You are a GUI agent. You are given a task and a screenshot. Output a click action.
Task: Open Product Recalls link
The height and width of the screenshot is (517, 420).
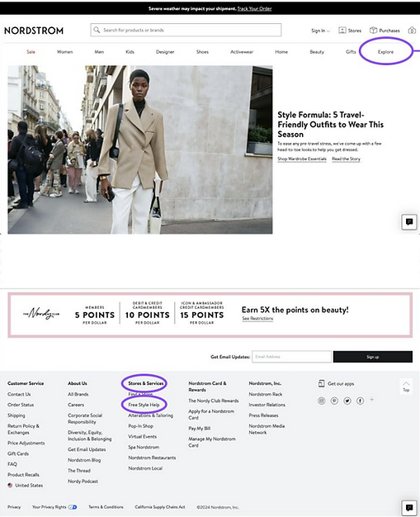pos(23,474)
